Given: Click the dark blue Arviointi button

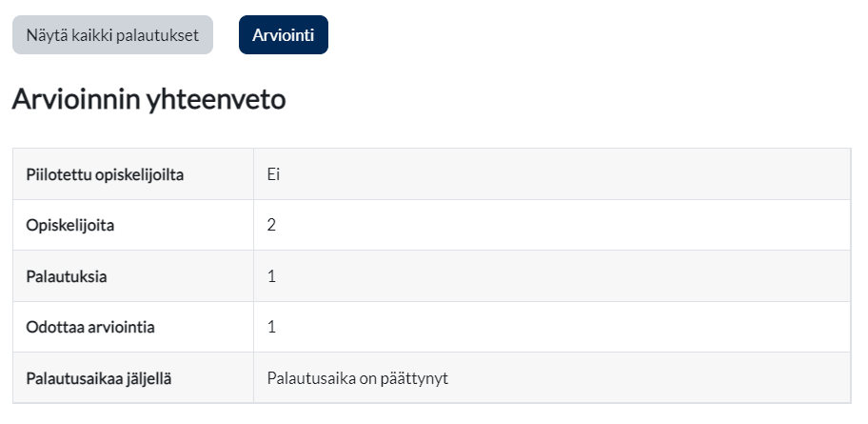Looking at the screenshot, I should (284, 35).
